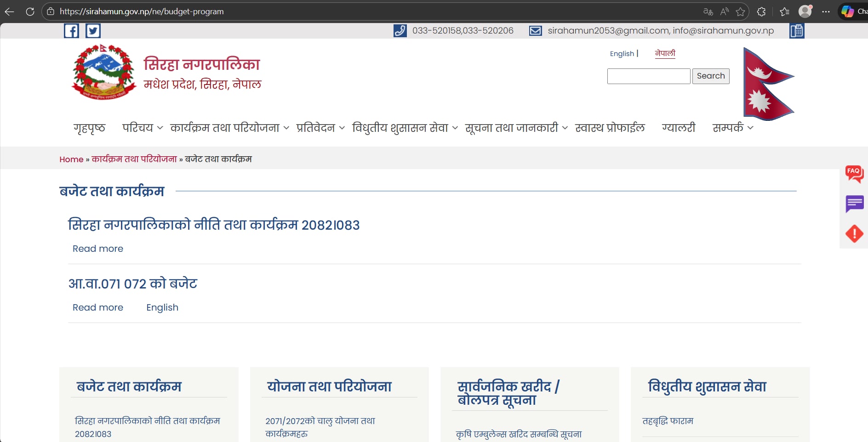Image resolution: width=868 pixels, height=442 pixels.
Task: Expand सूचना तथा जानकारी dropdown
Action: (516, 128)
